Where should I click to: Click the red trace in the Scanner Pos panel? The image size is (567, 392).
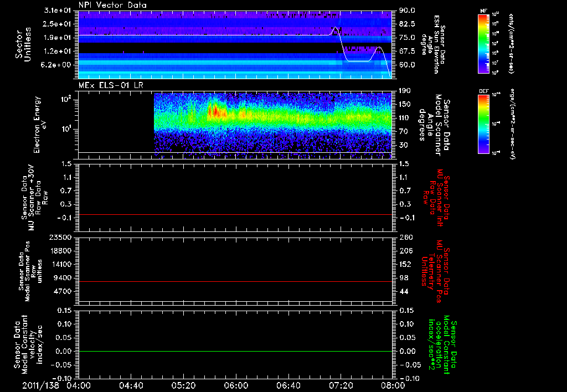(235, 281)
